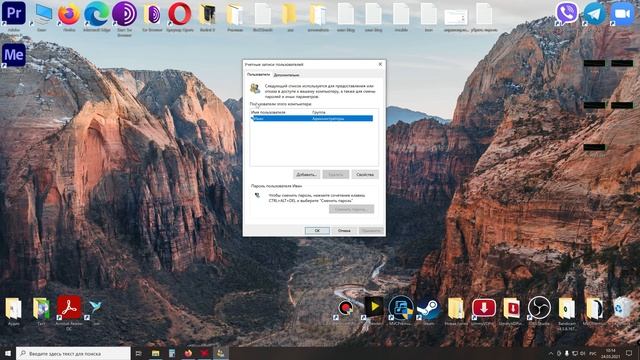Click the microphone tray icon
Viewport: 640px width, 360px height.
pyautogui.click(x=567, y=353)
